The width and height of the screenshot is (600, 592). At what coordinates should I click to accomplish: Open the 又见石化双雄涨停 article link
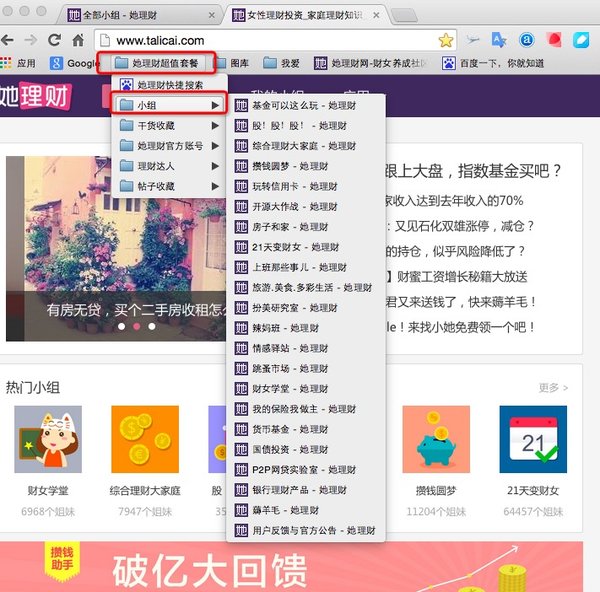pyautogui.click(x=460, y=226)
